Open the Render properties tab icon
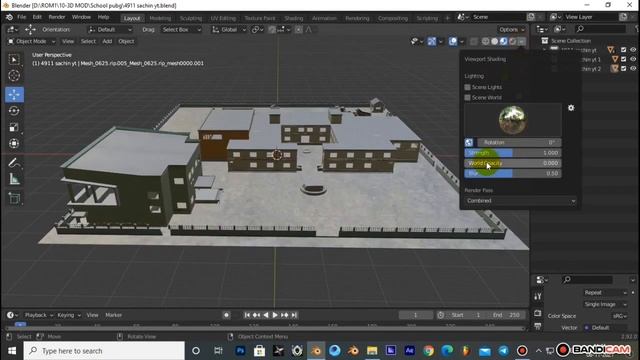Image resolution: width=640 pixels, height=360 pixels. click(x=538, y=313)
